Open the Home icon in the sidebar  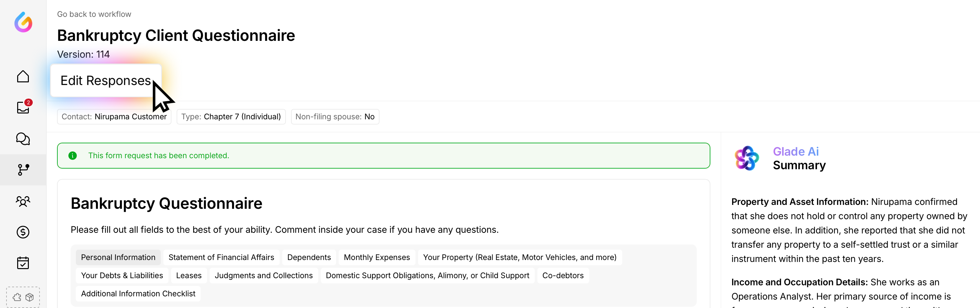click(x=23, y=77)
